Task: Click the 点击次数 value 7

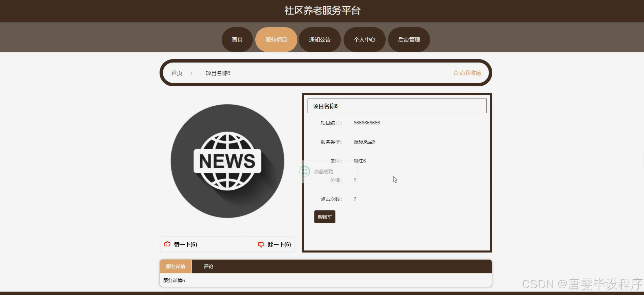Action: (x=355, y=199)
